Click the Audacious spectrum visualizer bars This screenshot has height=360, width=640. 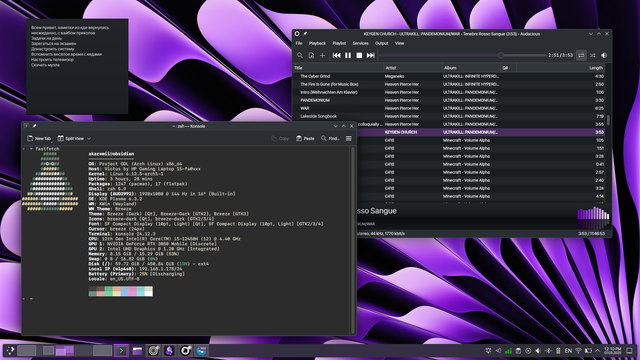click(x=593, y=218)
